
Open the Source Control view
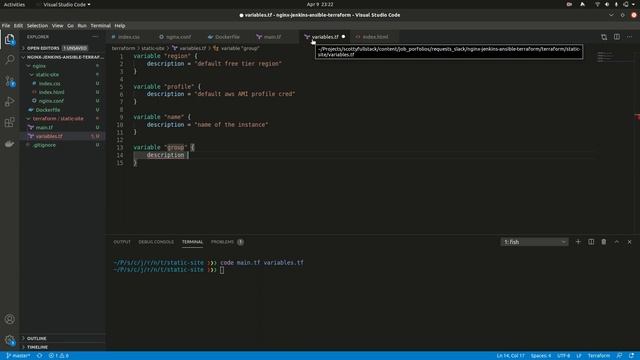tap(10, 81)
